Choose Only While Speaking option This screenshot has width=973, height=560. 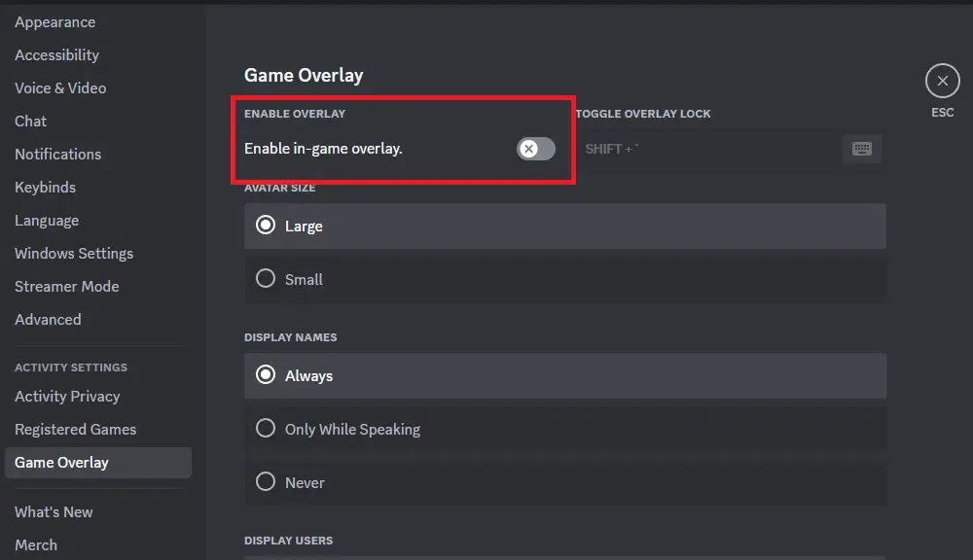pyautogui.click(x=266, y=429)
